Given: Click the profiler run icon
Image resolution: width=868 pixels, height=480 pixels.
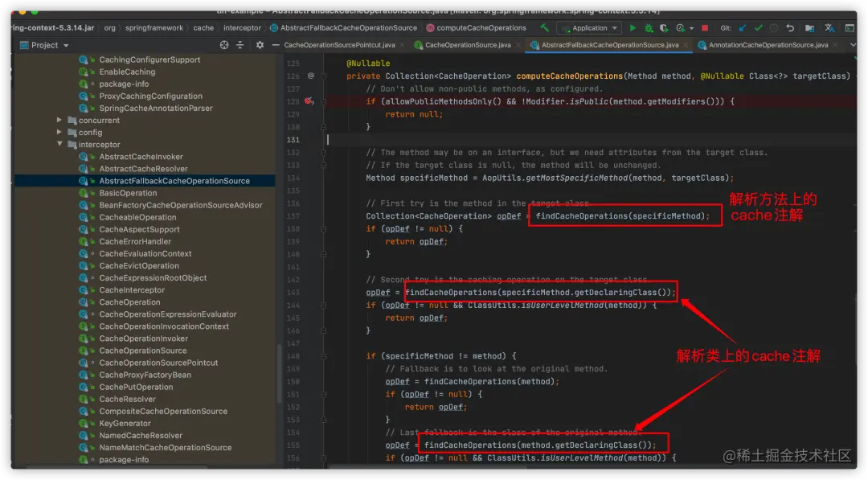Looking at the screenshot, I should pyautogui.click(x=681, y=27).
